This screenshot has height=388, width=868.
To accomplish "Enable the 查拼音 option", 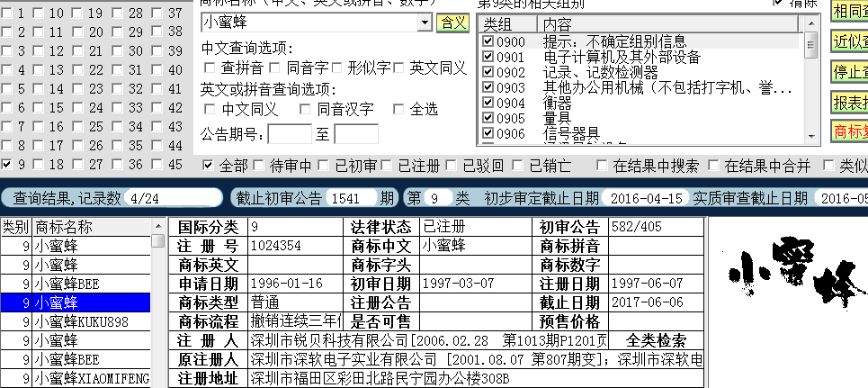I will tap(210, 68).
